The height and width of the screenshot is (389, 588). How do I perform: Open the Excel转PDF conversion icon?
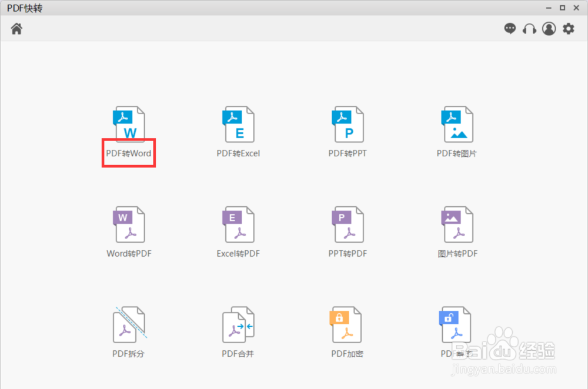238,224
